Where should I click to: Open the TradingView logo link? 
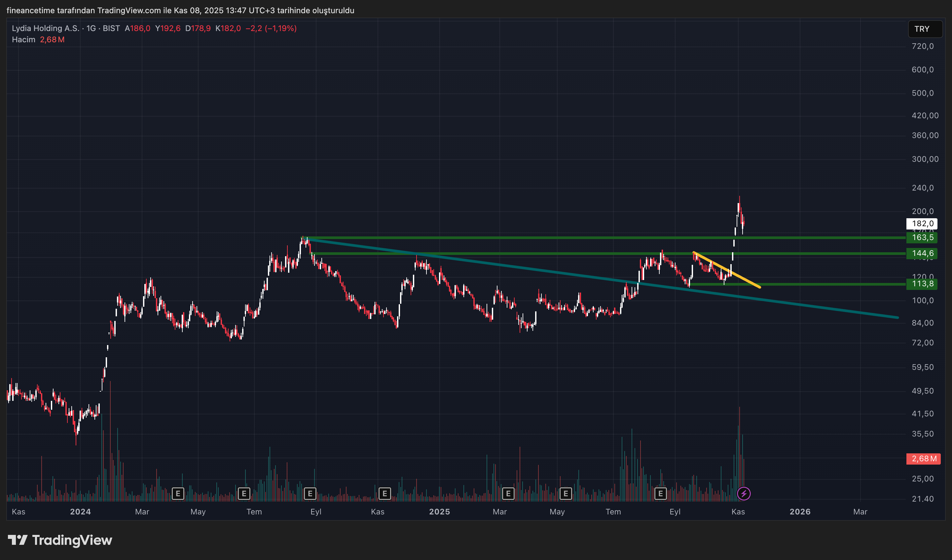[60, 540]
